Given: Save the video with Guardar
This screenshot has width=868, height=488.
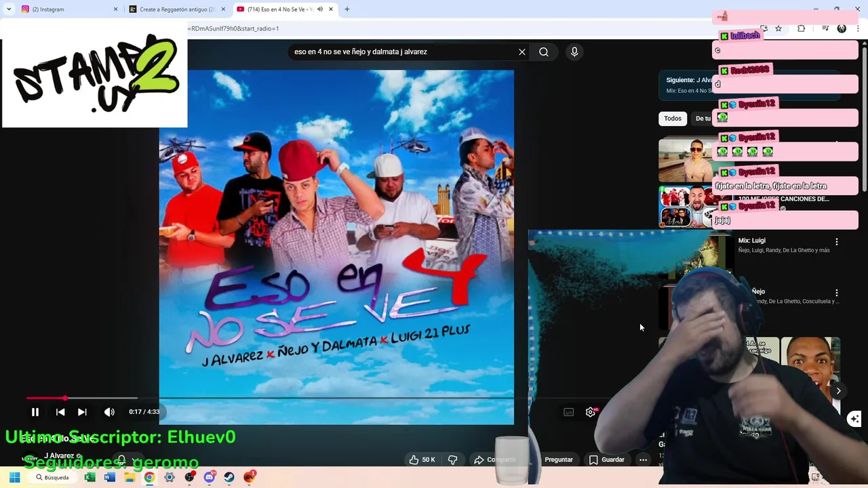Looking at the screenshot, I should click(607, 460).
